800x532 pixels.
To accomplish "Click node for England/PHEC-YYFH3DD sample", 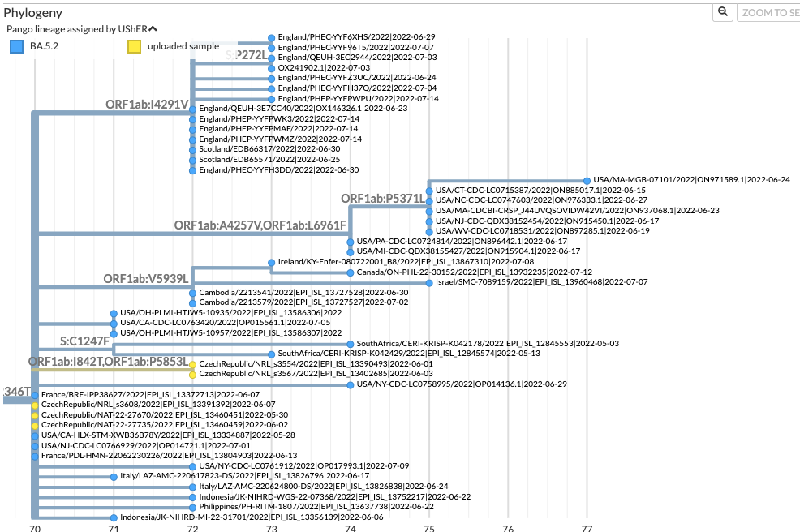I will click(x=192, y=171).
